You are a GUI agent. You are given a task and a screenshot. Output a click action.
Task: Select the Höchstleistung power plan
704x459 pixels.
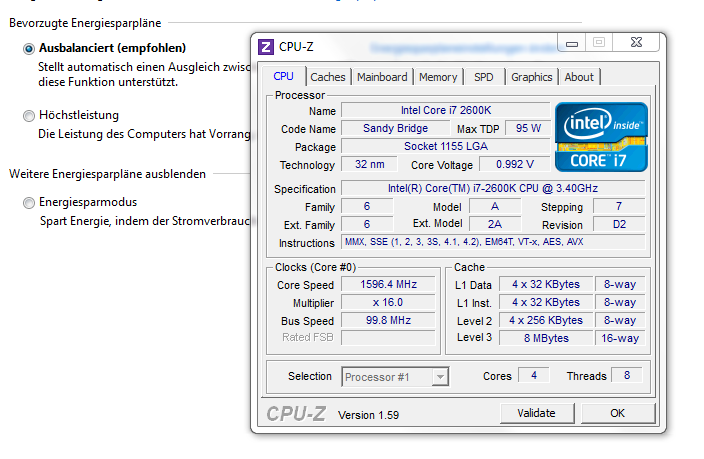(29, 116)
